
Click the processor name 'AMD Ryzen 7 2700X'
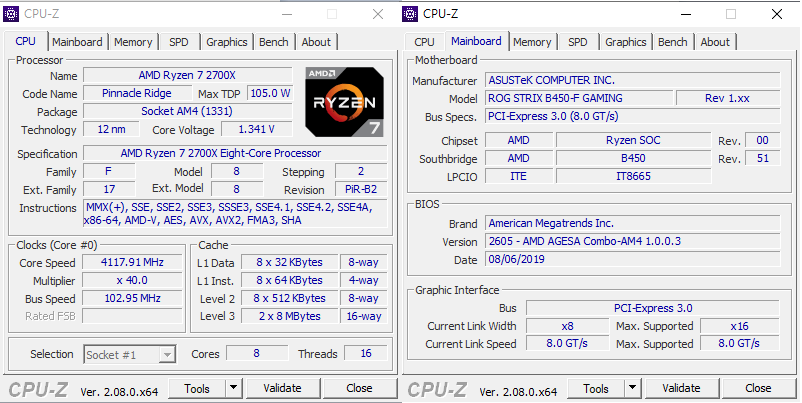pyautogui.click(x=187, y=75)
